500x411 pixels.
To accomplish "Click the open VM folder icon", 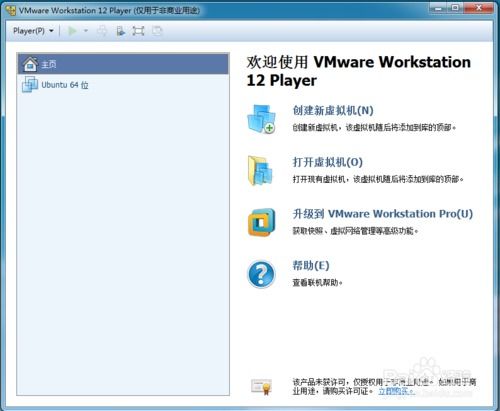I will point(260,171).
